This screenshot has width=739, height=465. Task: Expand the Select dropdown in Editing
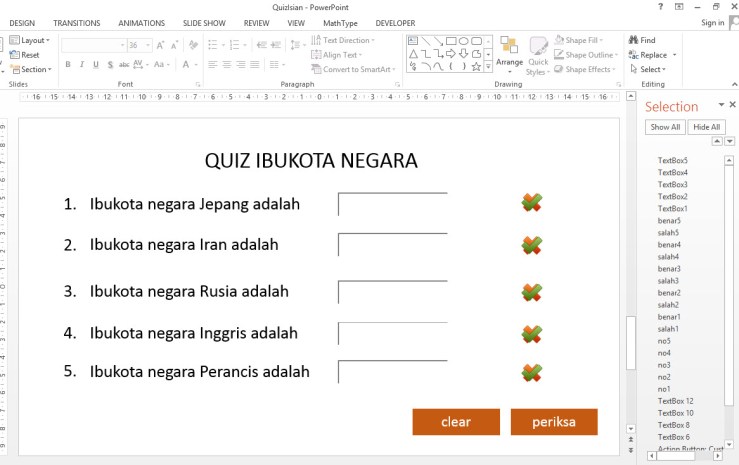tap(651, 70)
